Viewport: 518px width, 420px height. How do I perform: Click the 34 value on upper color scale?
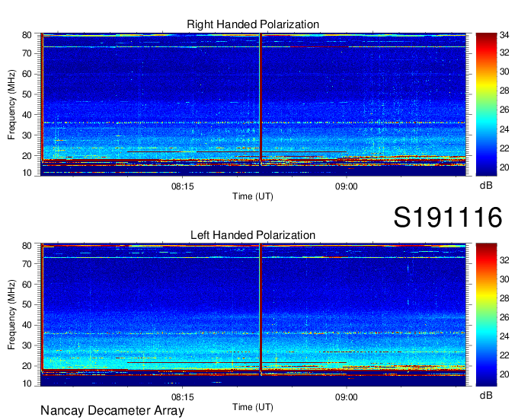click(504, 35)
